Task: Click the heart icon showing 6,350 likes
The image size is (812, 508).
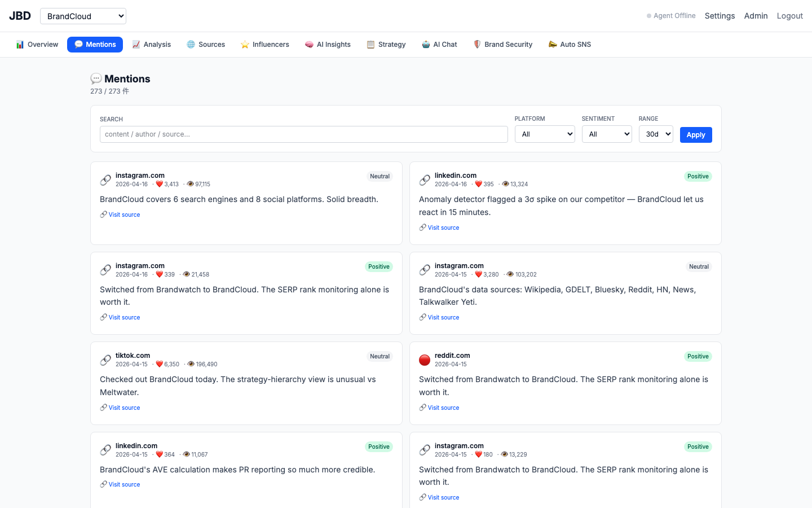Action: pyautogui.click(x=159, y=364)
